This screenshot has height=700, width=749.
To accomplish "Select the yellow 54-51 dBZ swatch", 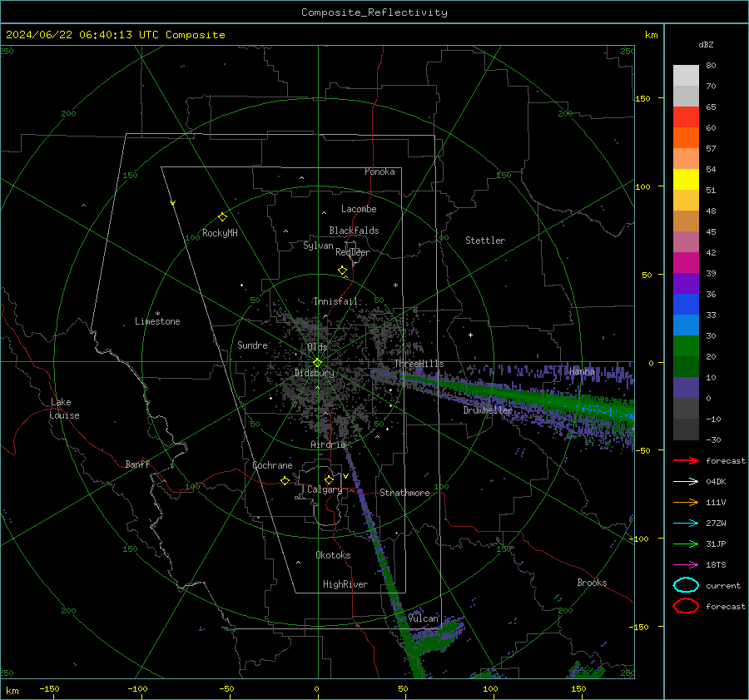I will click(x=686, y=180).
